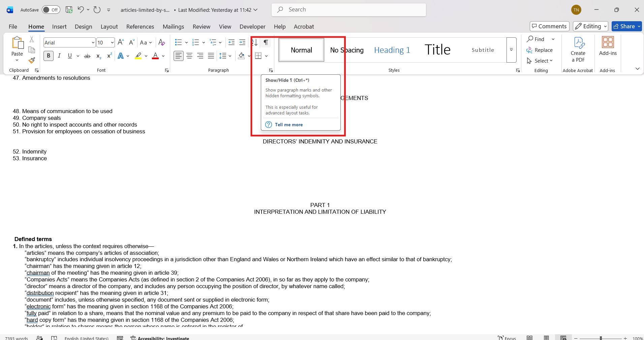The image size is (644, 340).
Task: Toggle Align Left for the paragraph
Action: tap(179, 56)
